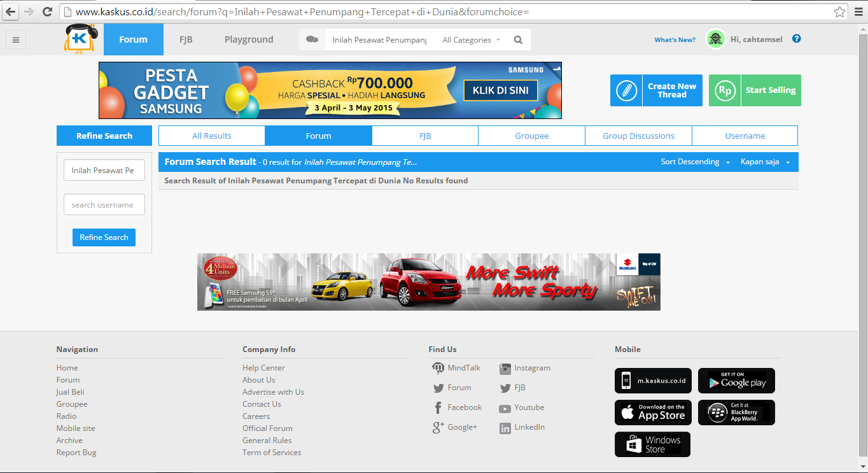
Task: Open the Help Center footer link
Action: (263, 368)
